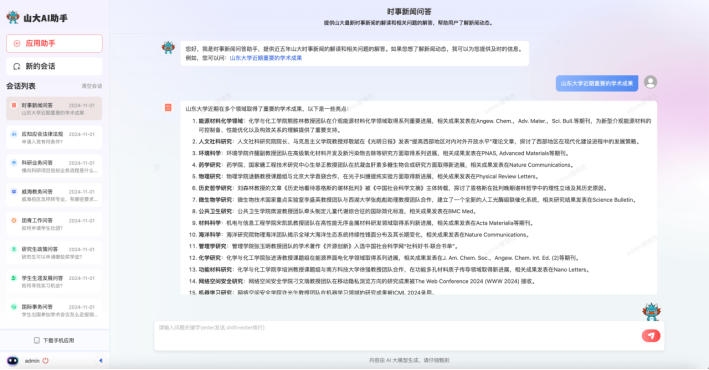Screen dimensions: 709x370
Task: Click the 会话列表 heading
Action: (x=21, y=86)
